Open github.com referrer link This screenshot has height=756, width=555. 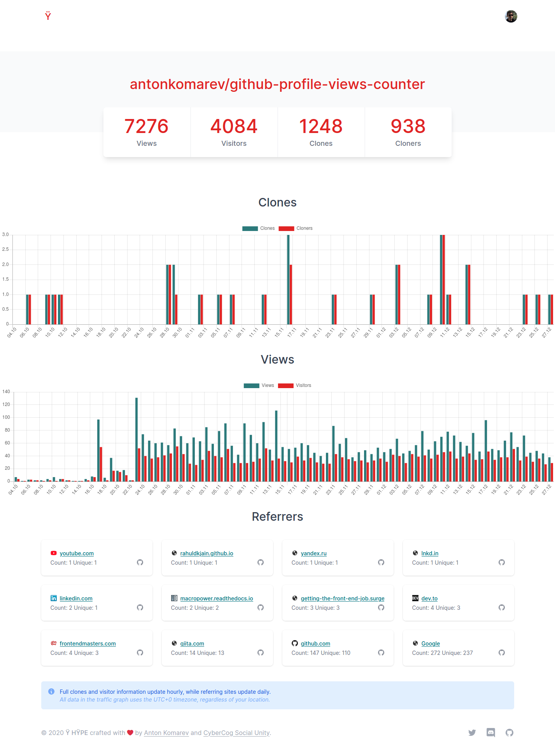click(315, 644)
